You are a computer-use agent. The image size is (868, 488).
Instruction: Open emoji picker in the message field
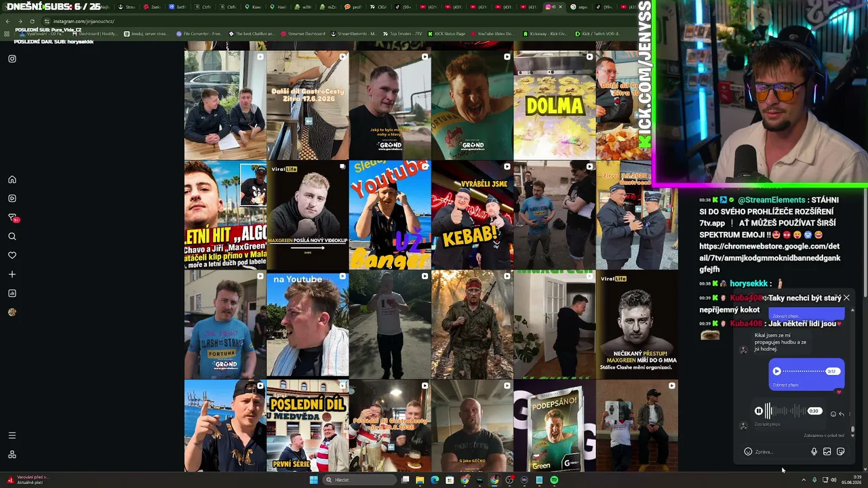[748, 451]
